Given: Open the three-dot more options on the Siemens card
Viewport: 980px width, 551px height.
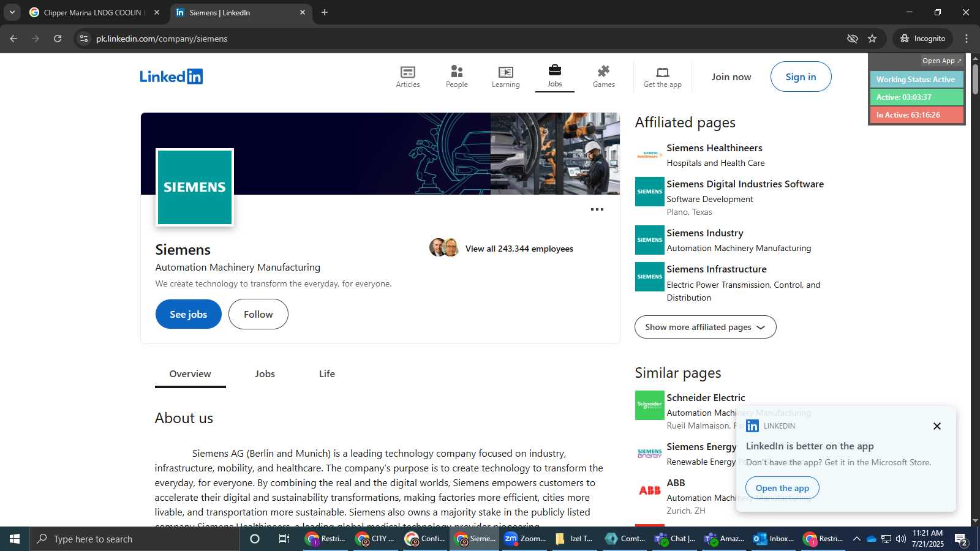Looking at the screenshot, I should pyautogui.click(x=597, y=209).
